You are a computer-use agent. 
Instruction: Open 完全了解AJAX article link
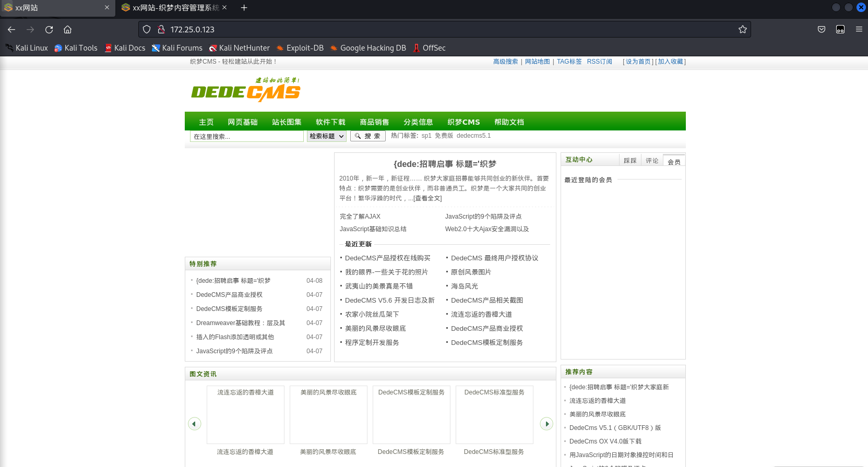point(360,217)
